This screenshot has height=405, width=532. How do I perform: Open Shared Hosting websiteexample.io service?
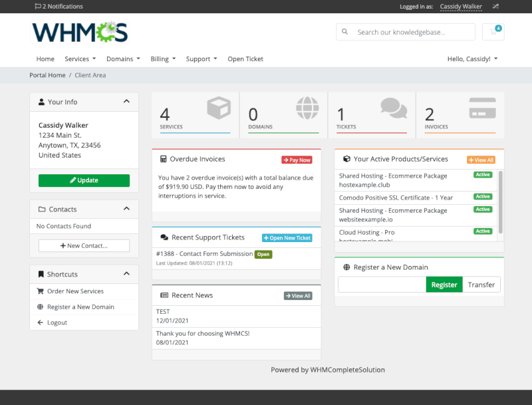tap(416, 215)
